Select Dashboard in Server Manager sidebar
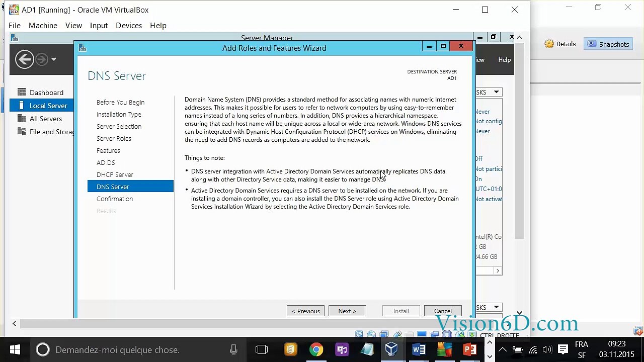Screen dimensions: 644x362 (x=46, y=93)
